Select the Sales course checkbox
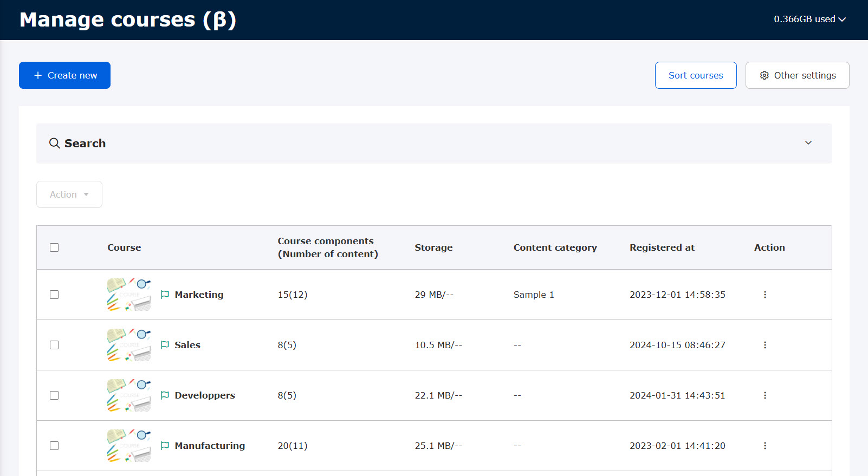The height and width of the screenshot is (476, 868). pos(54,345)
